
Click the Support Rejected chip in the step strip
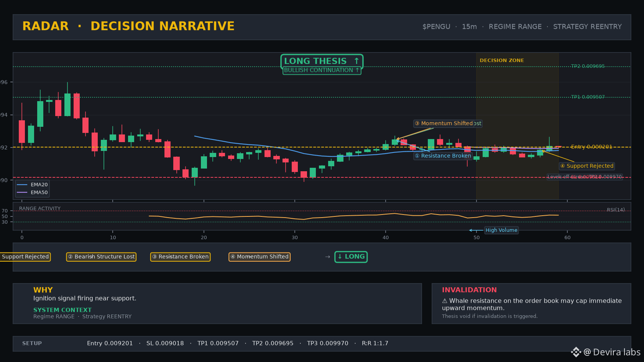25,257
